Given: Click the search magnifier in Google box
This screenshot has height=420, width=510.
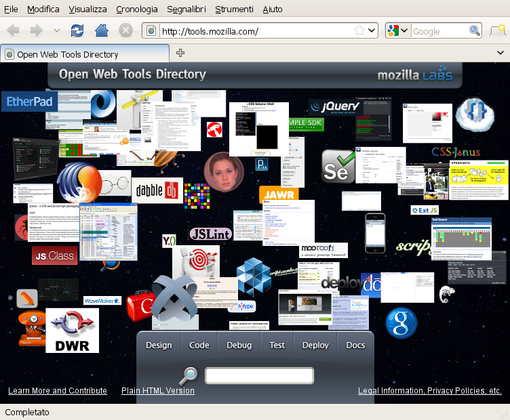Looking at the screenshot, I should coord(475,31).
